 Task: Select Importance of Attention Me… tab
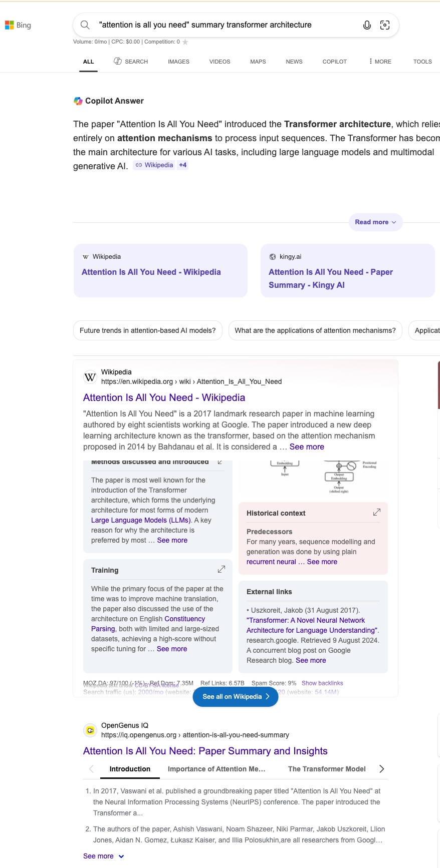pyautogui.click(x=216, y=769)
